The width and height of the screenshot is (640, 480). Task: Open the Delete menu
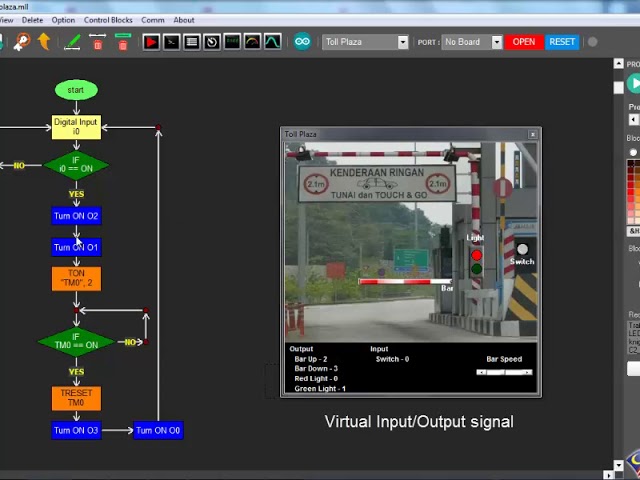(32, 20)
